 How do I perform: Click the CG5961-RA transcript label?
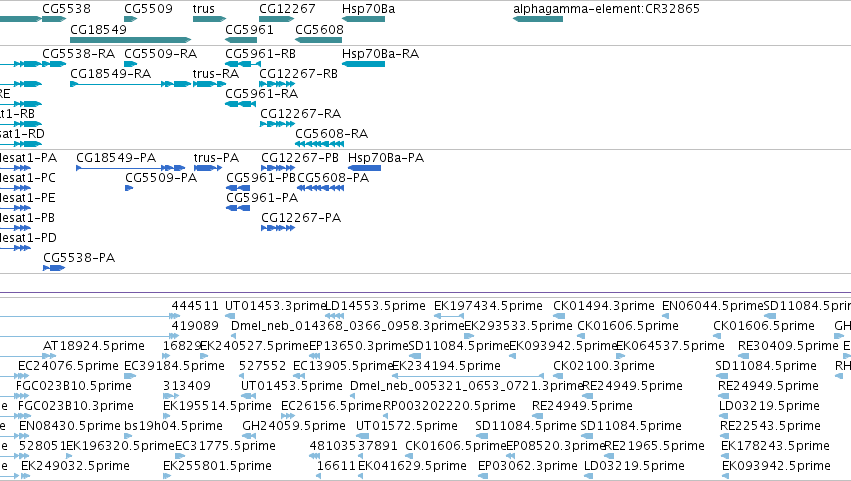262,94
